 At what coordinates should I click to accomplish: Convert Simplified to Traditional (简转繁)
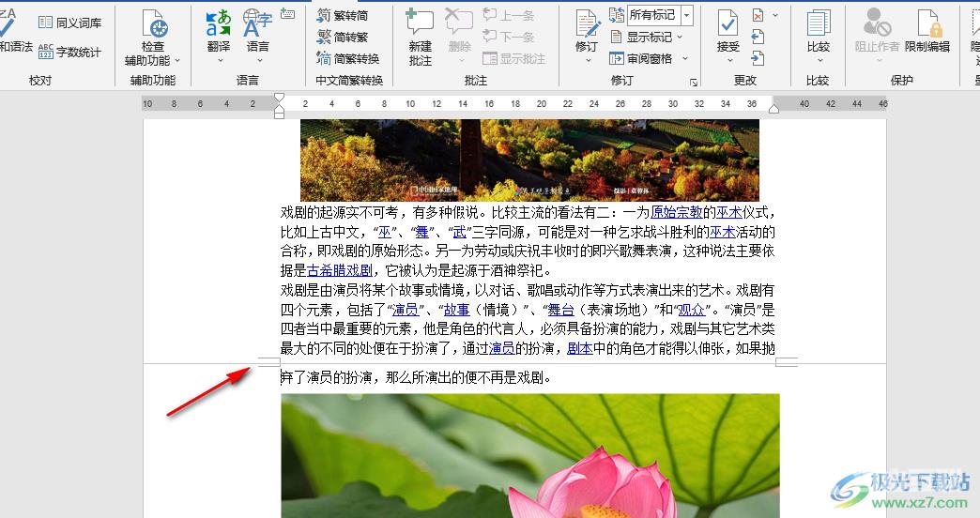[x=343, y=37]
